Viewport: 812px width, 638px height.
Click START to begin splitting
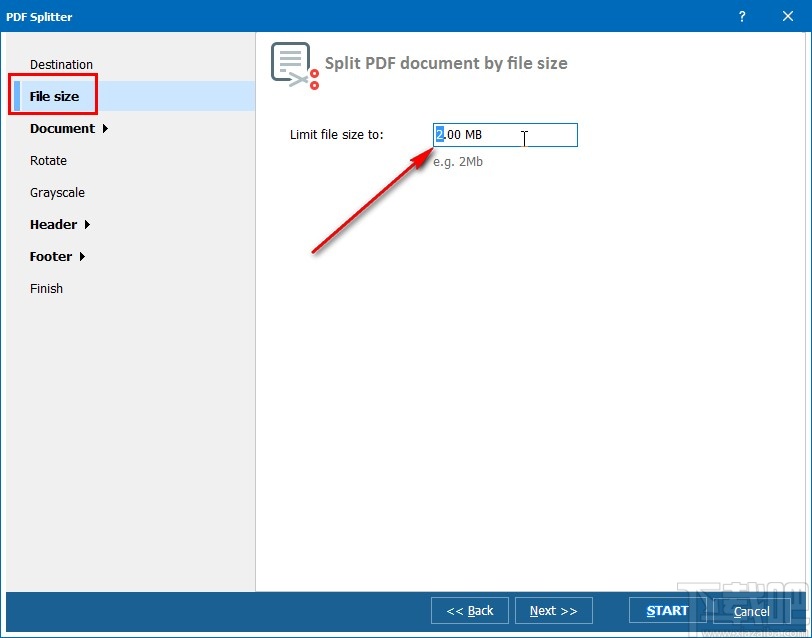pyautogui.click(x=667, y=611)
